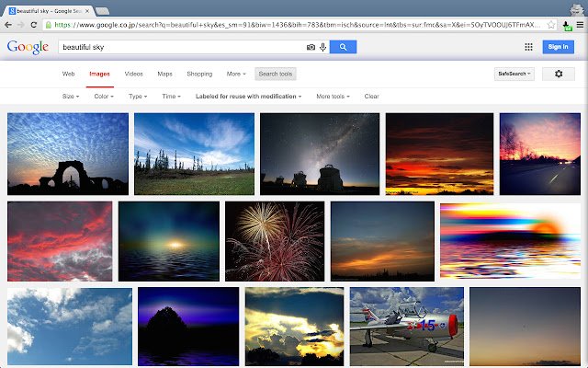The width and height of the screenshot is (588, 368).
Task: Expand the Type filter dropdown
Action: [138, 96]
